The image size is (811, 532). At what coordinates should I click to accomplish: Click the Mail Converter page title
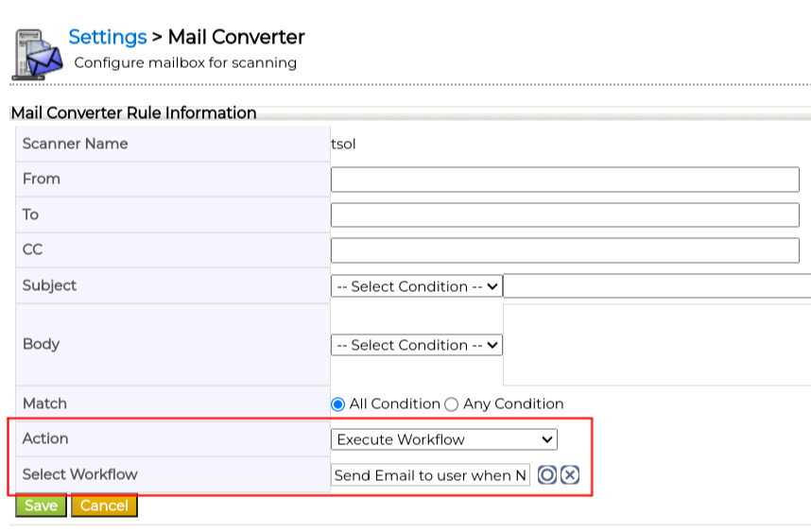tap(236, 38)
